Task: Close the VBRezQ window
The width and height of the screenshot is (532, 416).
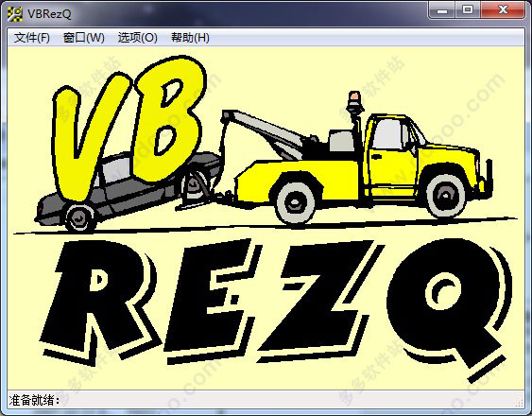Action: (503, 10)
